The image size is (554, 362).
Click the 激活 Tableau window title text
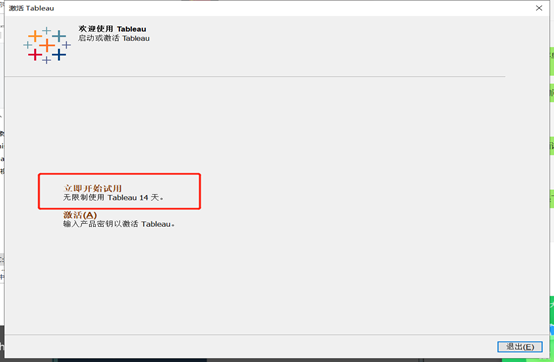[31, 8]
